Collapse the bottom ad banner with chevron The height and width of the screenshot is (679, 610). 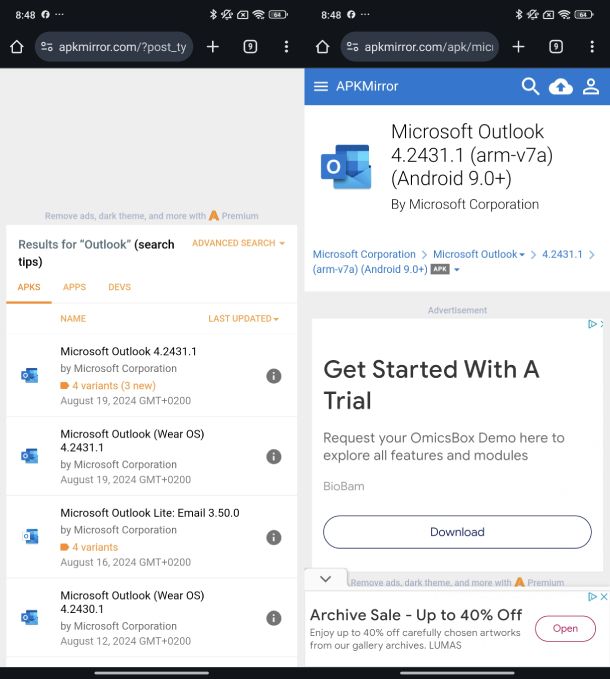coord(325,579)
